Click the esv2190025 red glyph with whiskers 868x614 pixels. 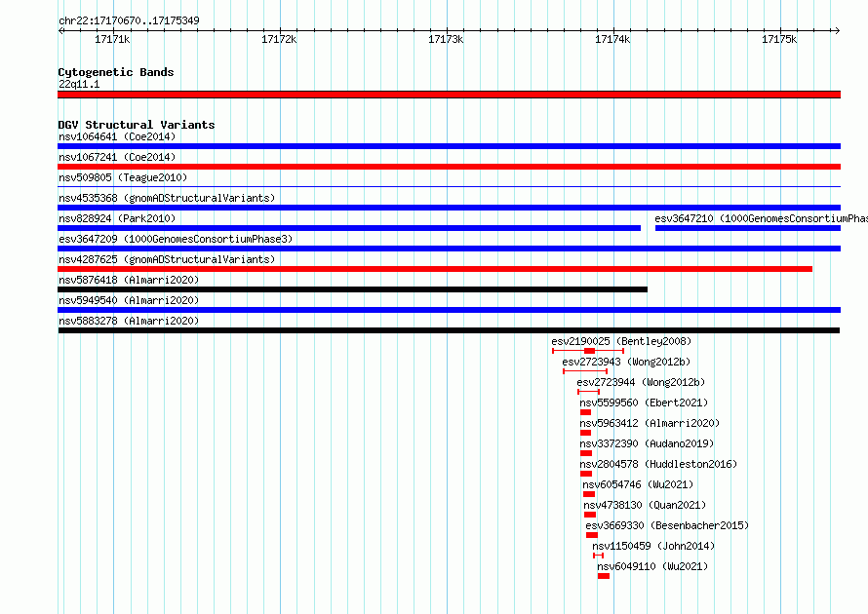[588, 351]
